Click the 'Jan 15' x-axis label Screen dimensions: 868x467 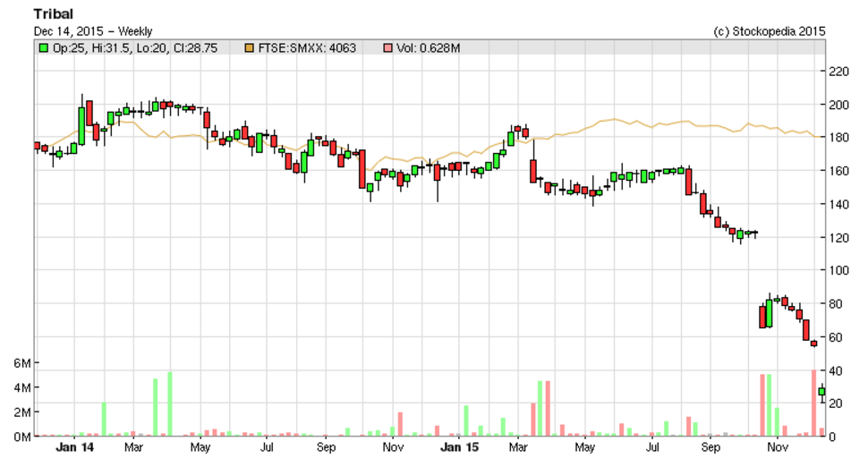[x=459, y=447]
